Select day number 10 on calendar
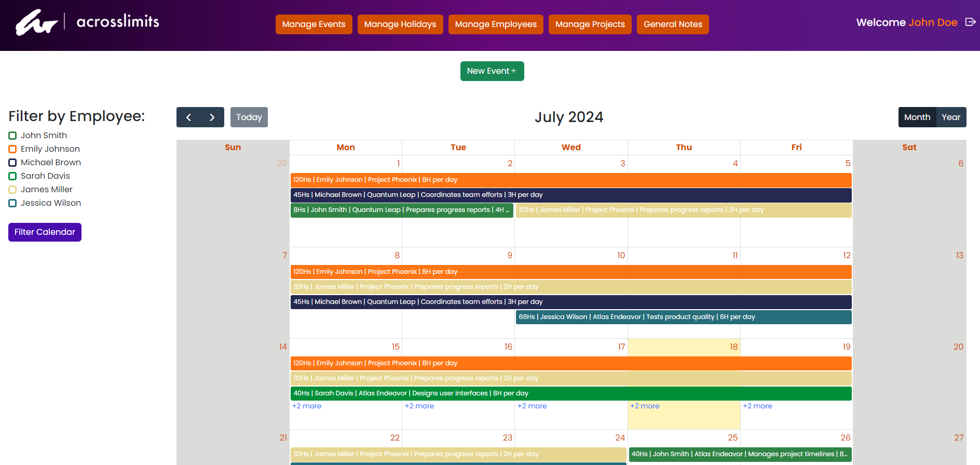This screenshot has height=465, width=980. tap(621, 256)
